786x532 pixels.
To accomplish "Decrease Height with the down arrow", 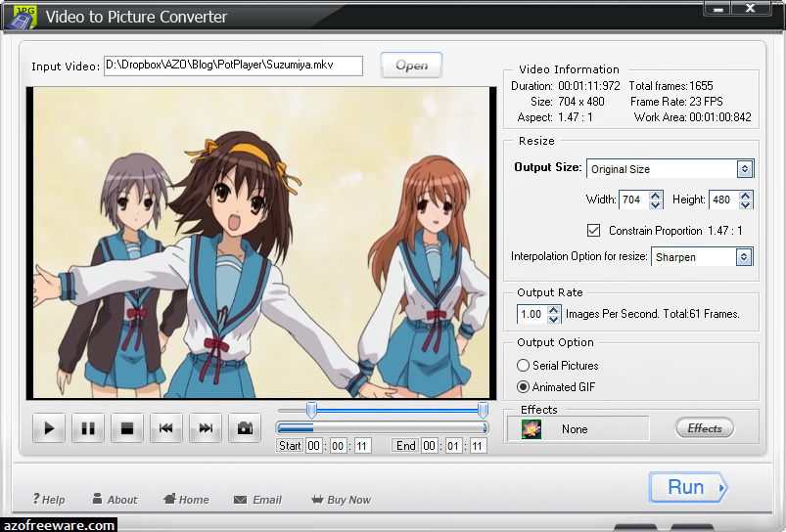I will tap(746, 203).
